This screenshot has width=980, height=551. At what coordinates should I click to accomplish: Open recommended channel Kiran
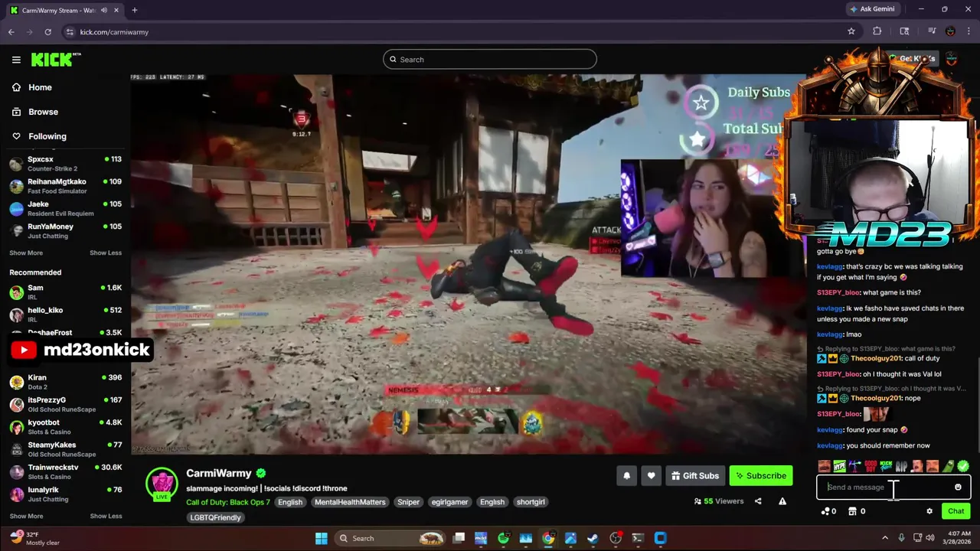pyautogui.click(x=65, y=382)
